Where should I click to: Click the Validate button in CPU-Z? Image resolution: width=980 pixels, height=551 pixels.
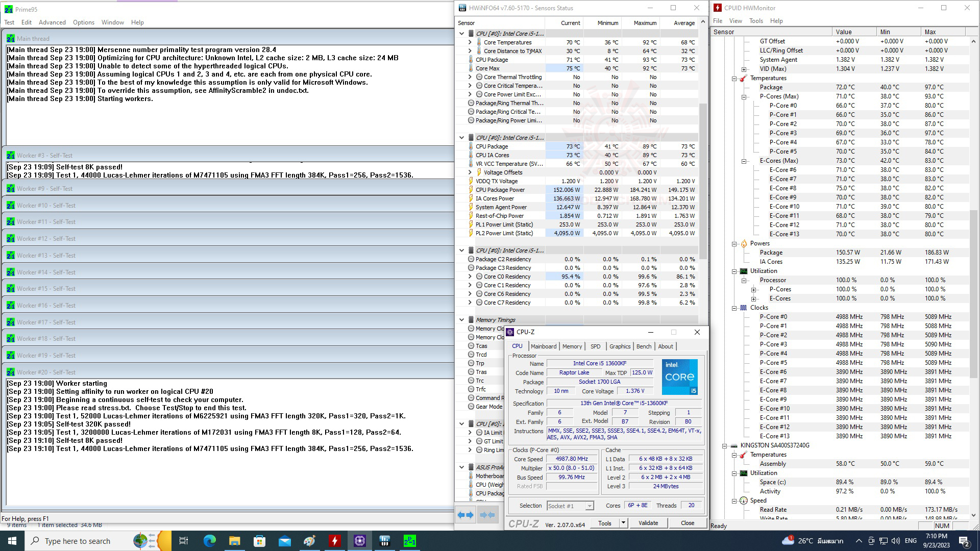[648, 523]
